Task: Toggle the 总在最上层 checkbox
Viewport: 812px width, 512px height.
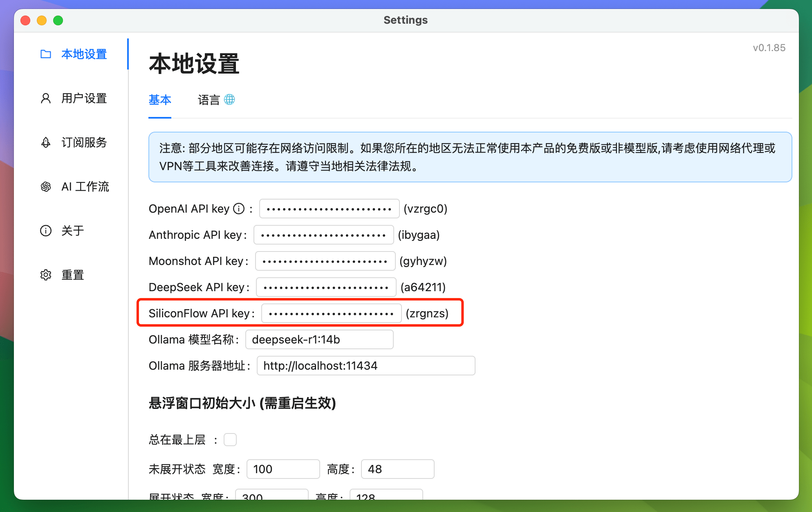Action: (x=230, y=440)
